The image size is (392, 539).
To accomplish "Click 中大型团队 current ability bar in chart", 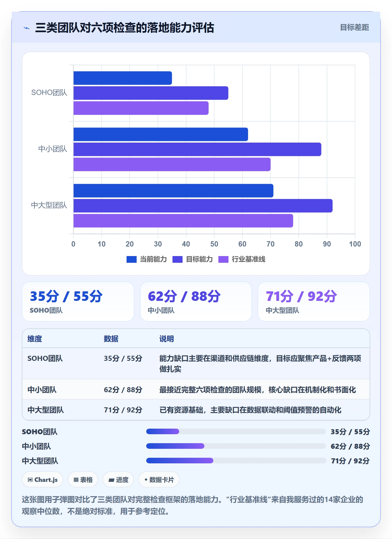I will point(173,191).
